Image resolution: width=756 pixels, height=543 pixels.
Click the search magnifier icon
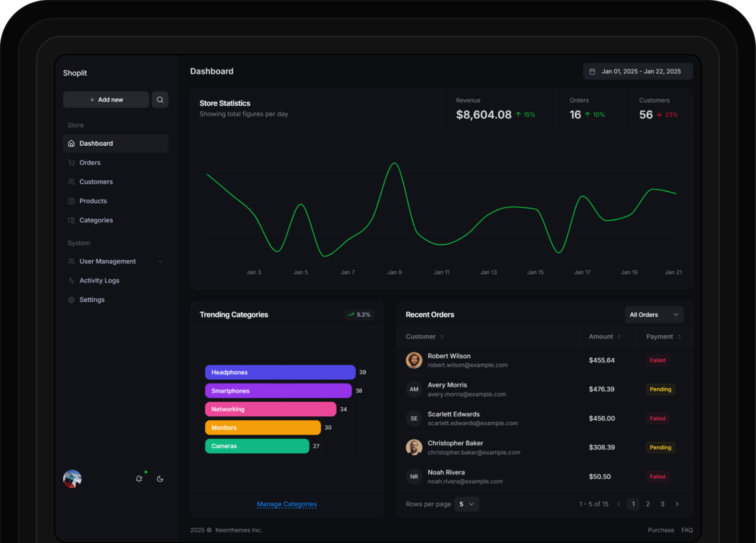point(160,100)
